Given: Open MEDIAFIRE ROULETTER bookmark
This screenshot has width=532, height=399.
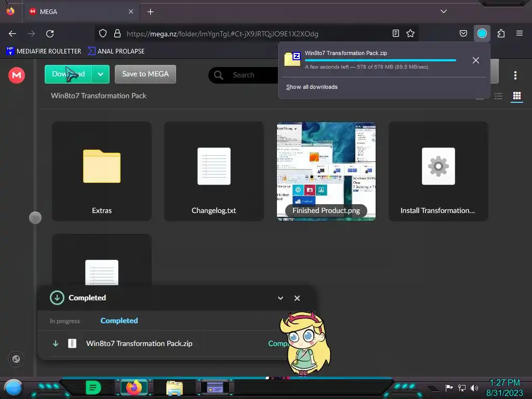Looking at the screenshot, I should pos(44,51).
